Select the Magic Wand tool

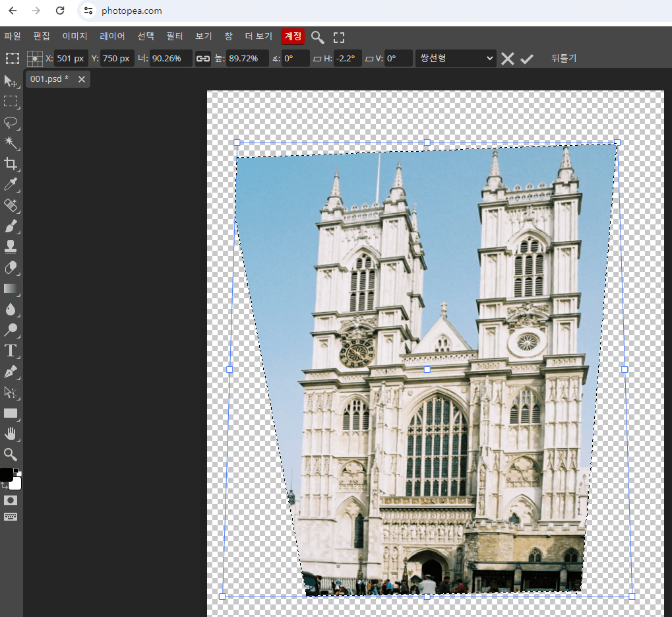coord(11,143)
